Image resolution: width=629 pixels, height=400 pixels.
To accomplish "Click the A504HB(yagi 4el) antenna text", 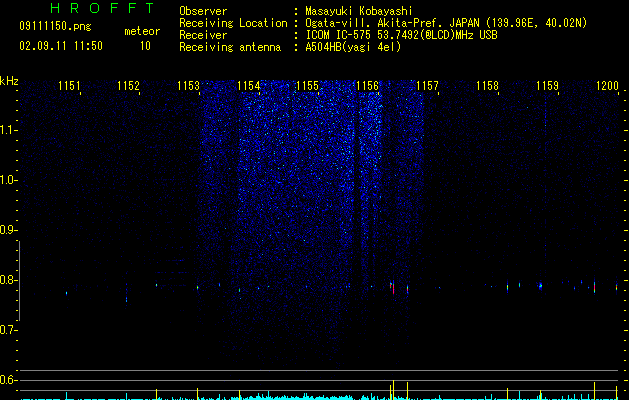I will click(353, 47).
